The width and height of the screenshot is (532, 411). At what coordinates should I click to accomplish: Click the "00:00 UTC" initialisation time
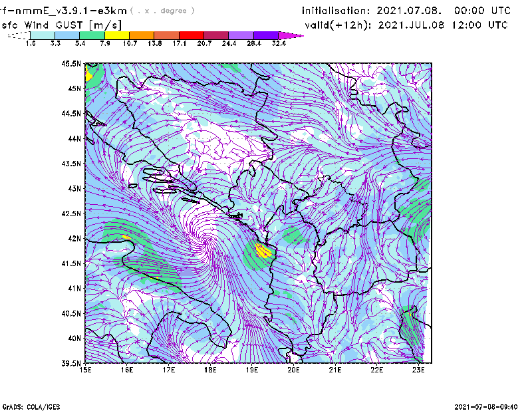click(482, 11)
